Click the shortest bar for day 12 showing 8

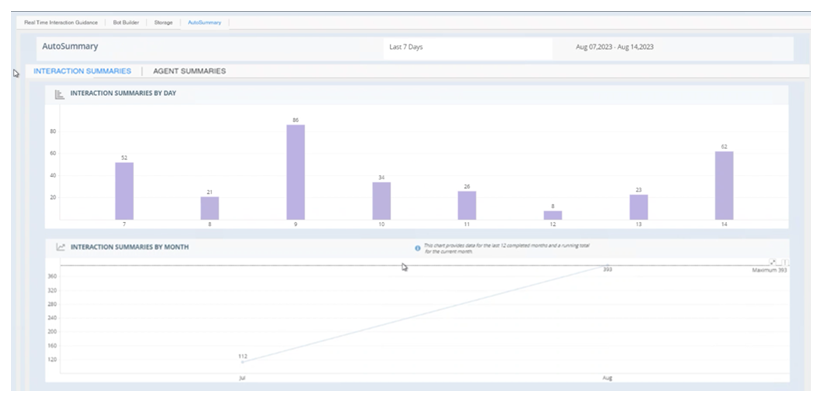click(553, 215)
